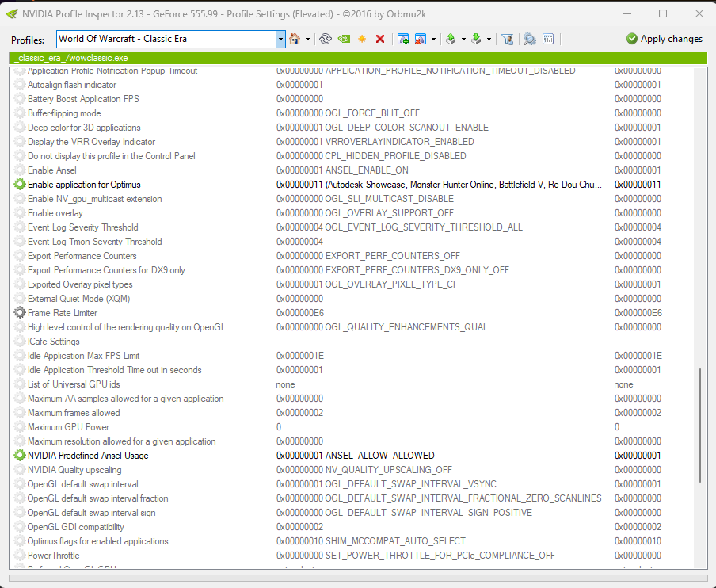716x588 pixels.
Task: Select the Maximum frames allowed setting
Action: (x=352, y=413)
